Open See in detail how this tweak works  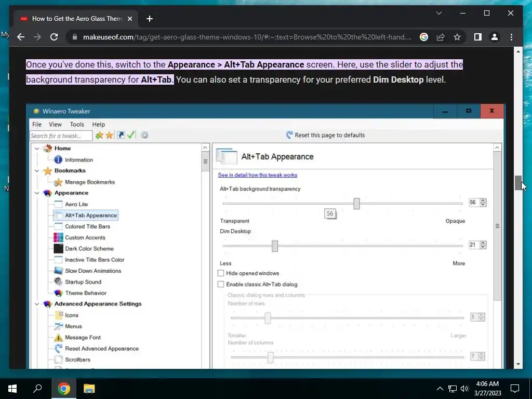(258, 175)
